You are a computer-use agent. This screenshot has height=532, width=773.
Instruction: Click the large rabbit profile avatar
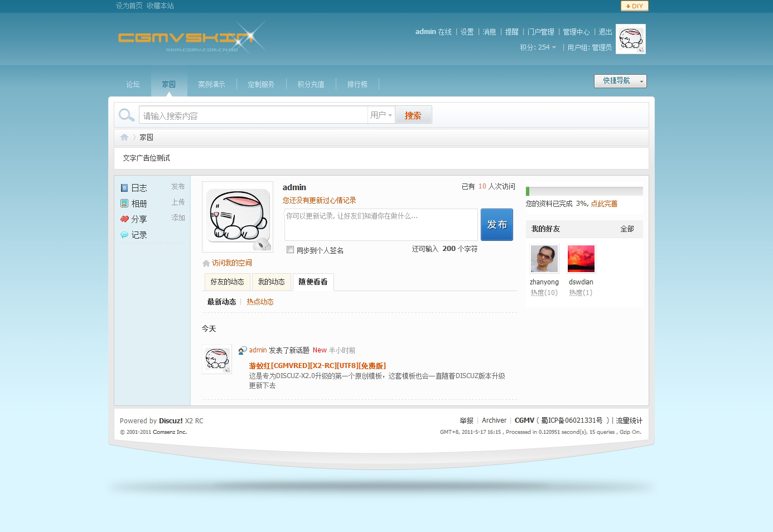coord(238,217)
